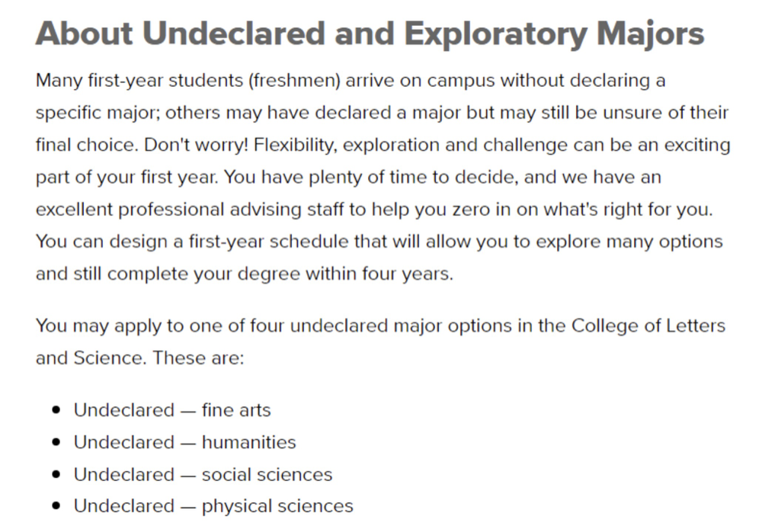The width and height of the screenshot is (762, 532).
Task: Click the phrase 'Don't worry!' in the paragraph
Action: [x=197, y=145]
